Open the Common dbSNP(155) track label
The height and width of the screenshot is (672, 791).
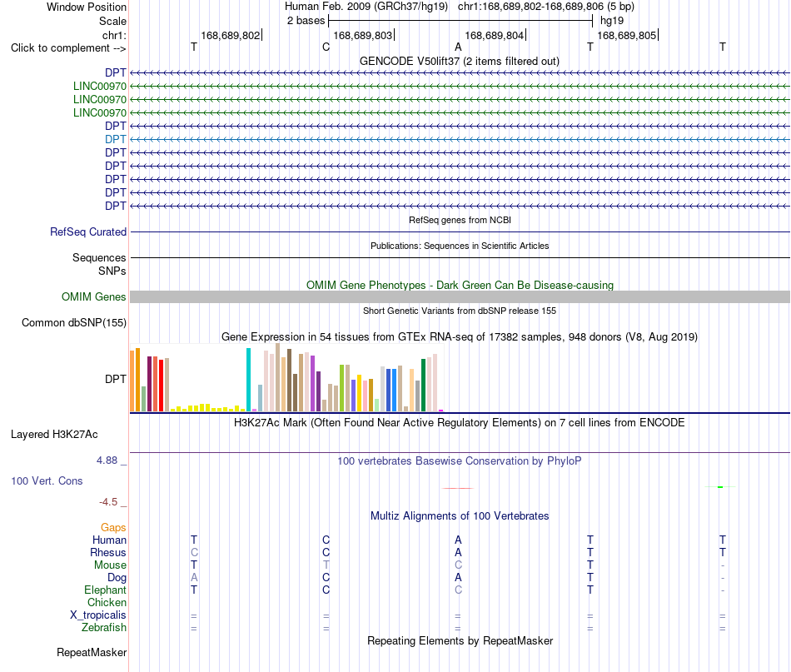coord(74,323)
